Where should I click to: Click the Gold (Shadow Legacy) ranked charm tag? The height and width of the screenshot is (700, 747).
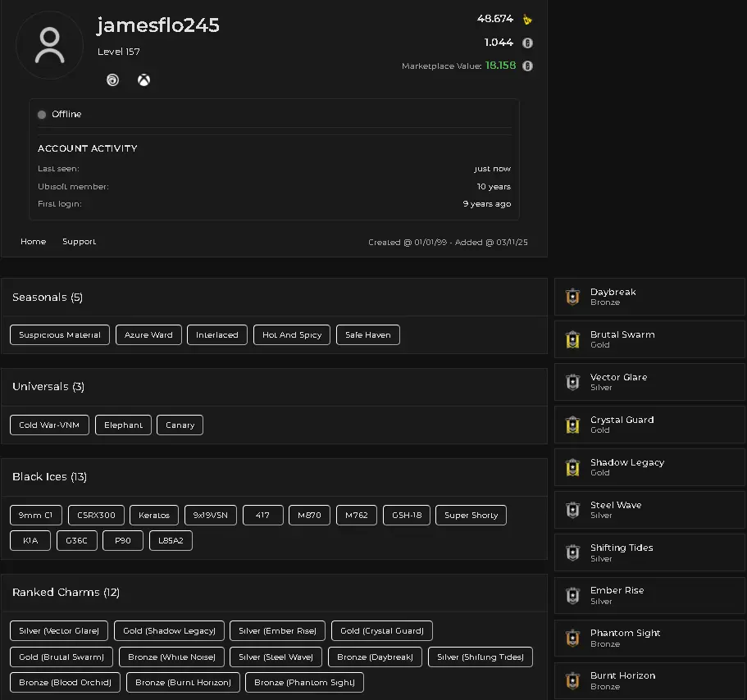[x=169, y=631]
